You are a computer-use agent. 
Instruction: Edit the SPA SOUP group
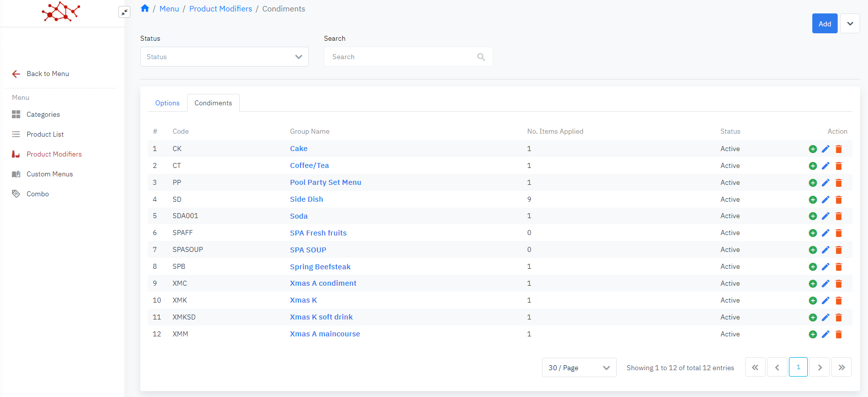point(826,250)
